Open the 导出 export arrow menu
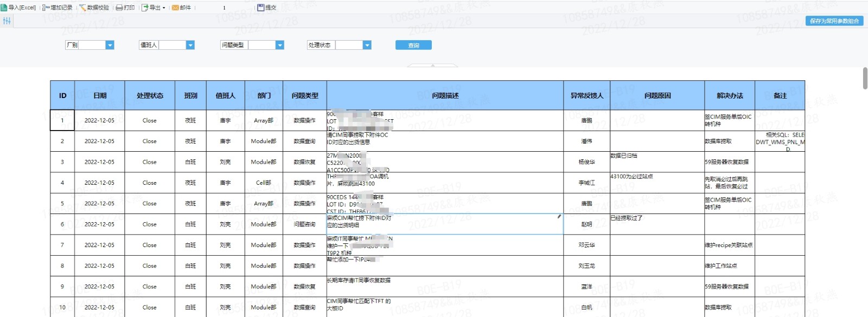The height and width of the screenshot is (317, 868). point(164,8)
